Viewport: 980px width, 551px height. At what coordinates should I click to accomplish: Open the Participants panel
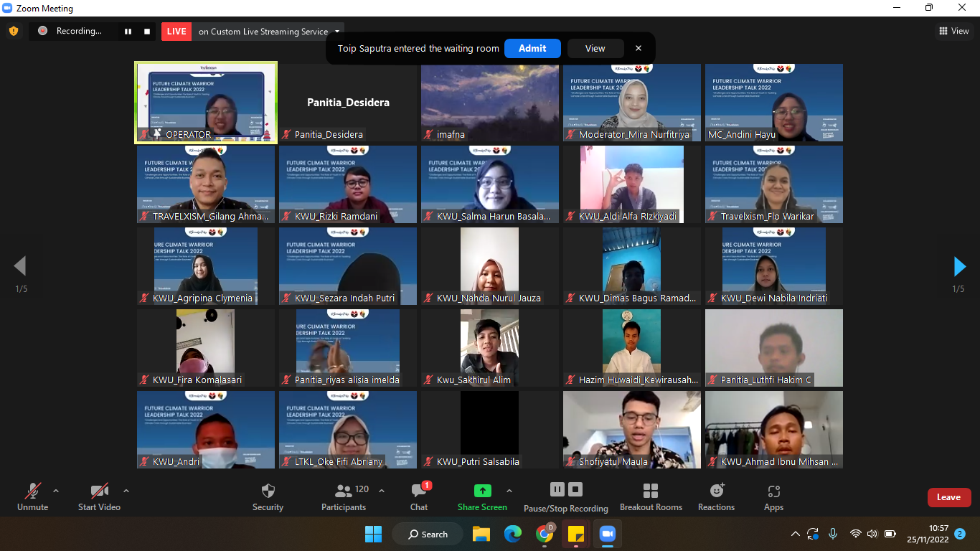(344, 491)
